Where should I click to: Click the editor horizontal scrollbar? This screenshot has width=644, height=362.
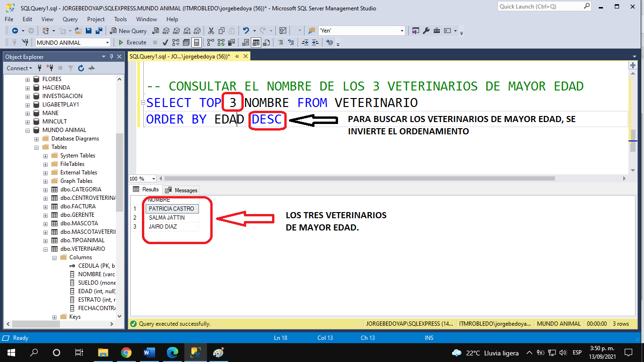coord(359,179)
